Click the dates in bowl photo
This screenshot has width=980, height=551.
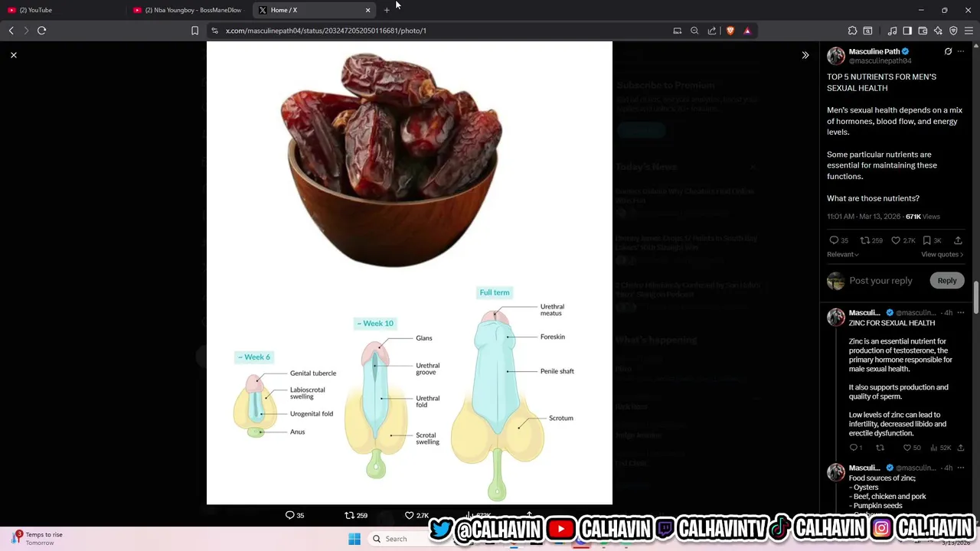coord(393,161)
